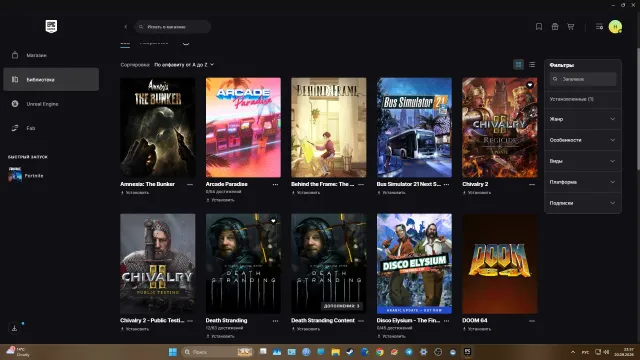Image resolution: width=640 pixels, height=360 pixels.
Task: Open the wishlist bookmark icon
Action: [539, 27]
